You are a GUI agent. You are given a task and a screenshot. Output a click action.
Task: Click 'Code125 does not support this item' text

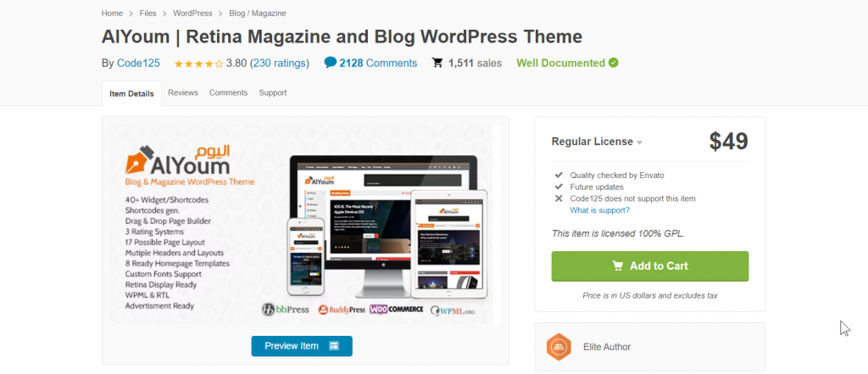tap(632, 198)
